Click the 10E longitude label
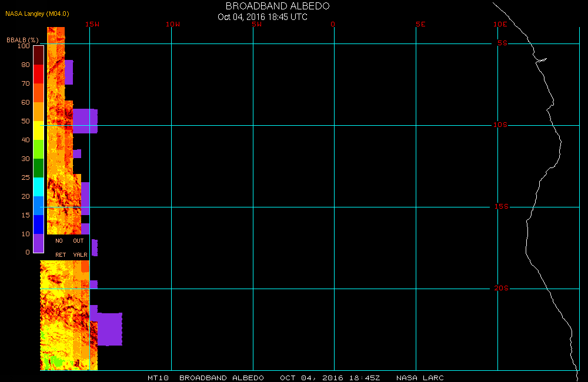Image resolution: width=588 pixels, height=382 pixels. coord(500,24)
